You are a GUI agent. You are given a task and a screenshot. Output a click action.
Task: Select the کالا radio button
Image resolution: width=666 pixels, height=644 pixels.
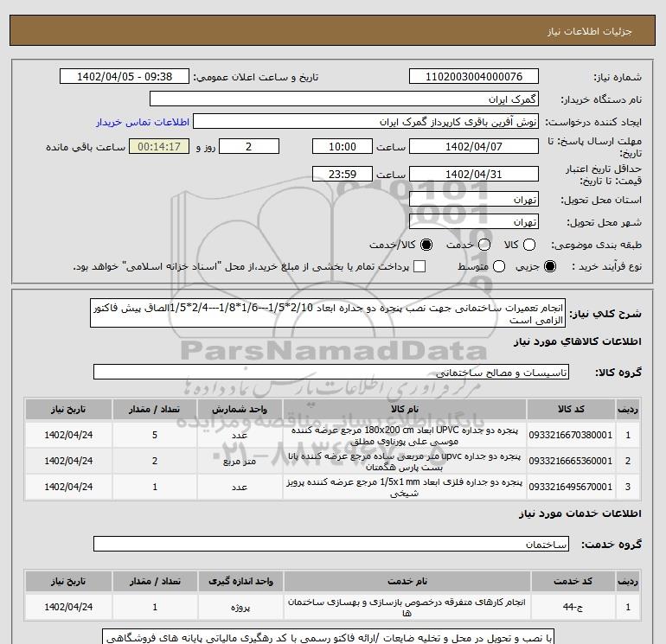[x=529, y=245]
